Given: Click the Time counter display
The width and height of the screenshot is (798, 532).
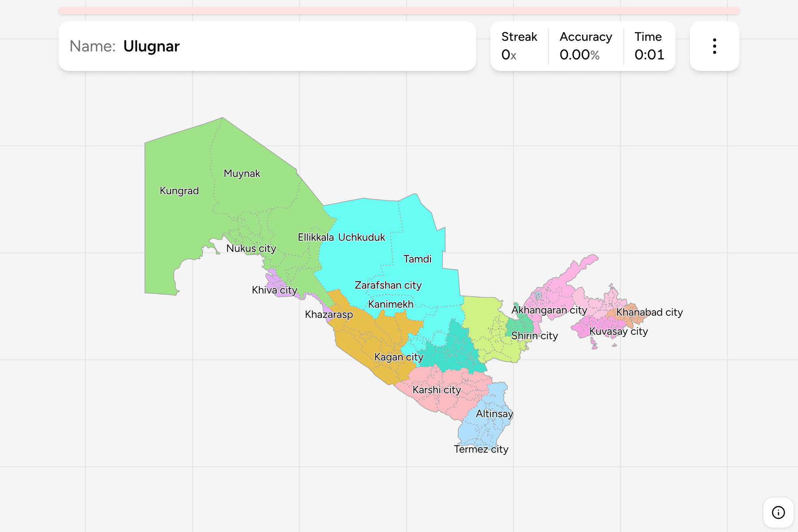Looking at the screenshot, I should coord(649,46).
